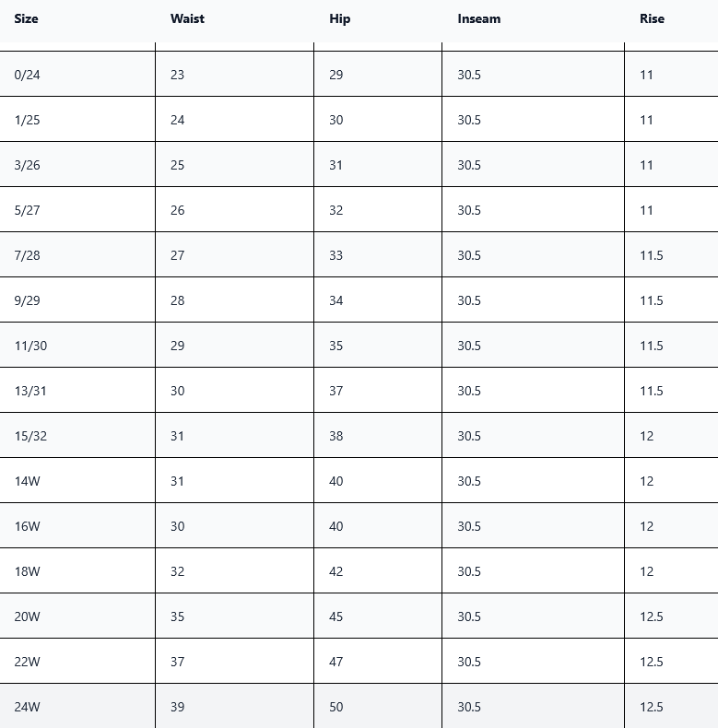Click the 16W size row label
This screenshot has height=728, width=718.
(x=27, y=526)
